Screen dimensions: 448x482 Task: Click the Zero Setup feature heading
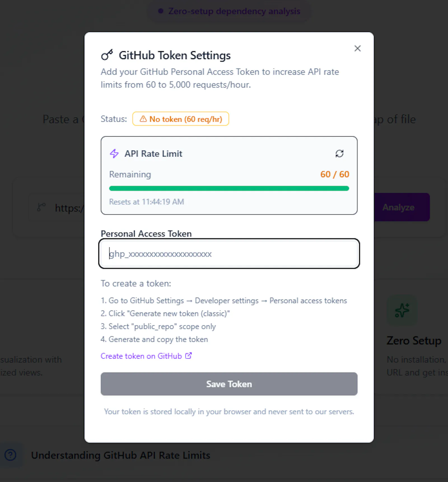click(x=414, y=341)
